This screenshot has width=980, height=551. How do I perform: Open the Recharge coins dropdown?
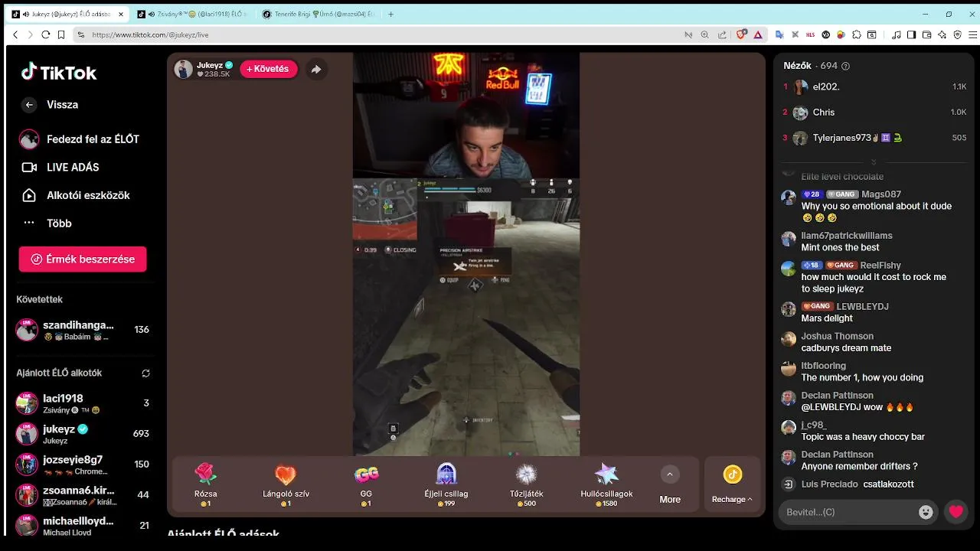click(x=732, y=484)
